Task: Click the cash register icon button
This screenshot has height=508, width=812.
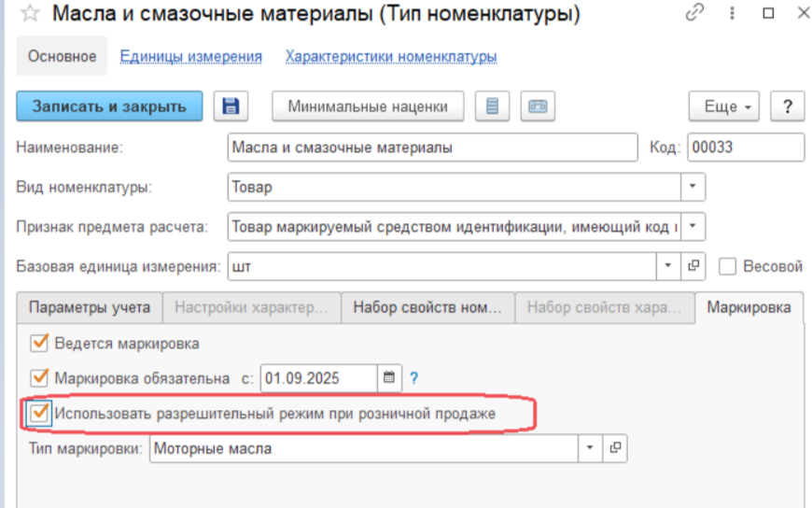Action: pos(538,106)
